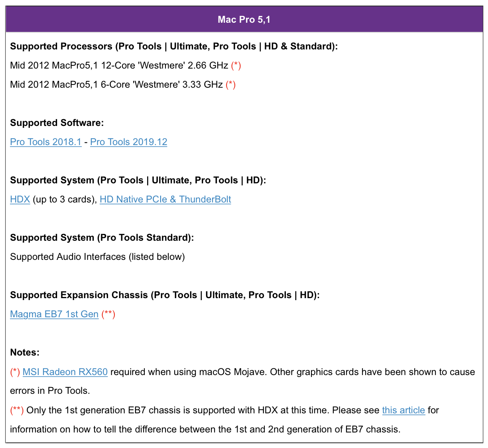Select the 12-Core Westmere 2.66 GHz line

pos(119,65)
